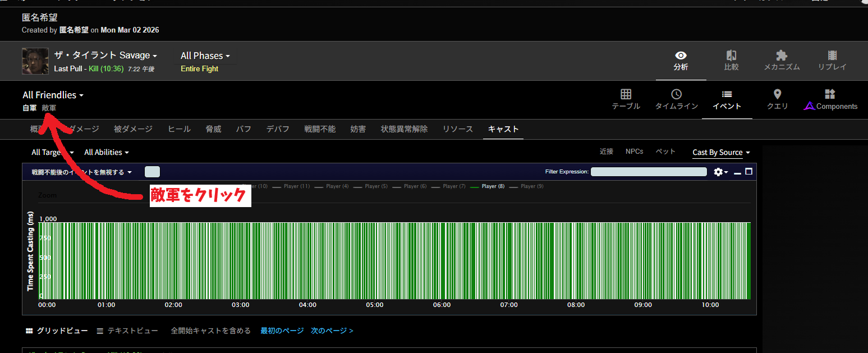Select the デバフ tab
This screenshot has height=353, width=868.
[278, 129]
